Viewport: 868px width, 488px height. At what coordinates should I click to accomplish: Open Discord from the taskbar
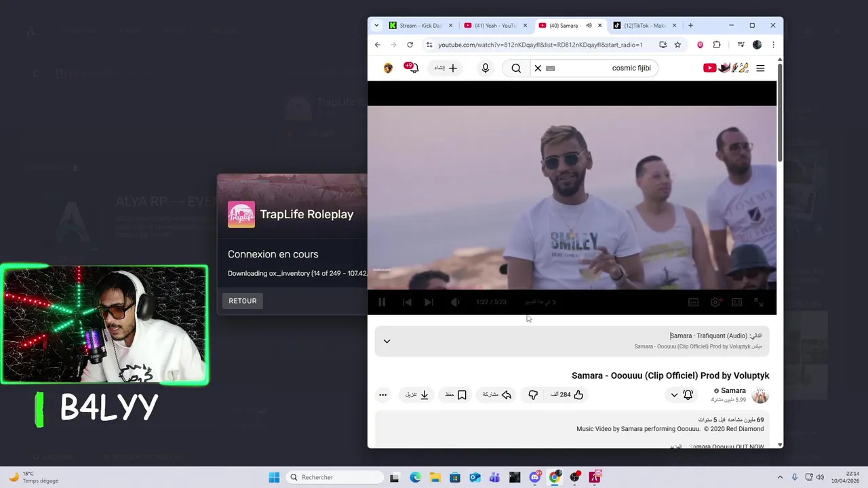point(535,477)
